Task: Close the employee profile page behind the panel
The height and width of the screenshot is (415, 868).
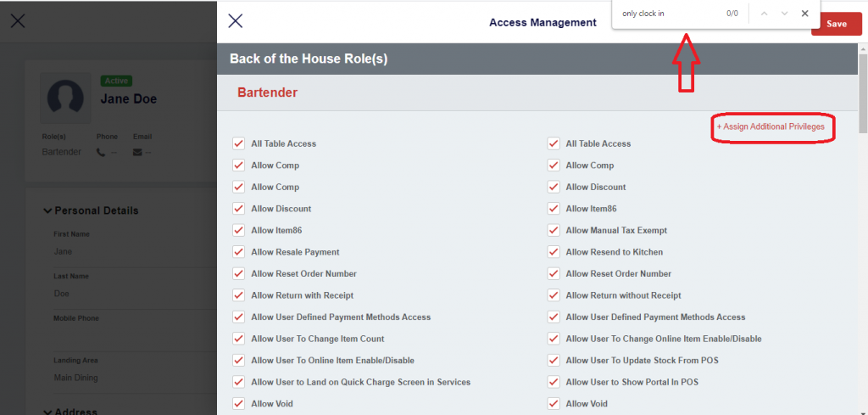Action: click(x=18, y=21)
